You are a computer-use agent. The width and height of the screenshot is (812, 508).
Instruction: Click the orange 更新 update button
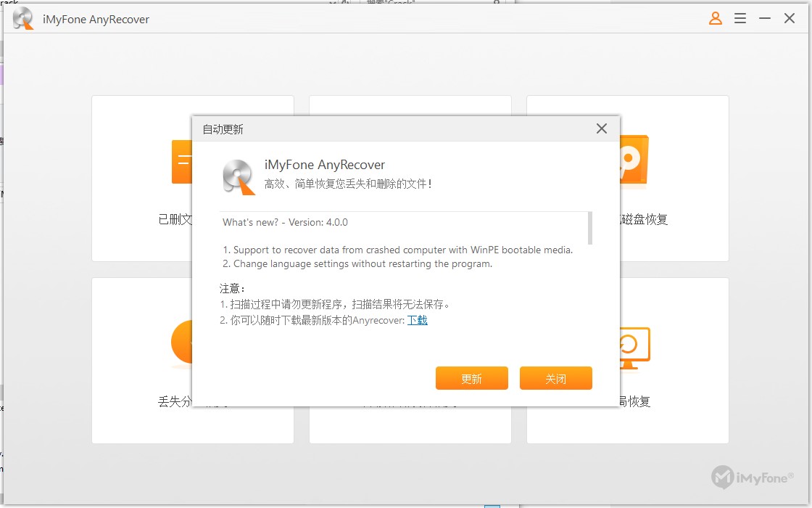(x=471, y=378)
